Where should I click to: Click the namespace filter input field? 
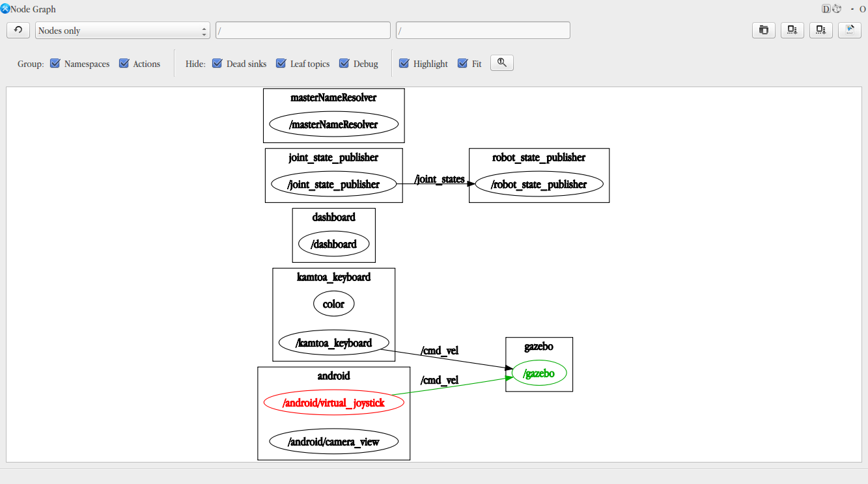click(303, 31)
